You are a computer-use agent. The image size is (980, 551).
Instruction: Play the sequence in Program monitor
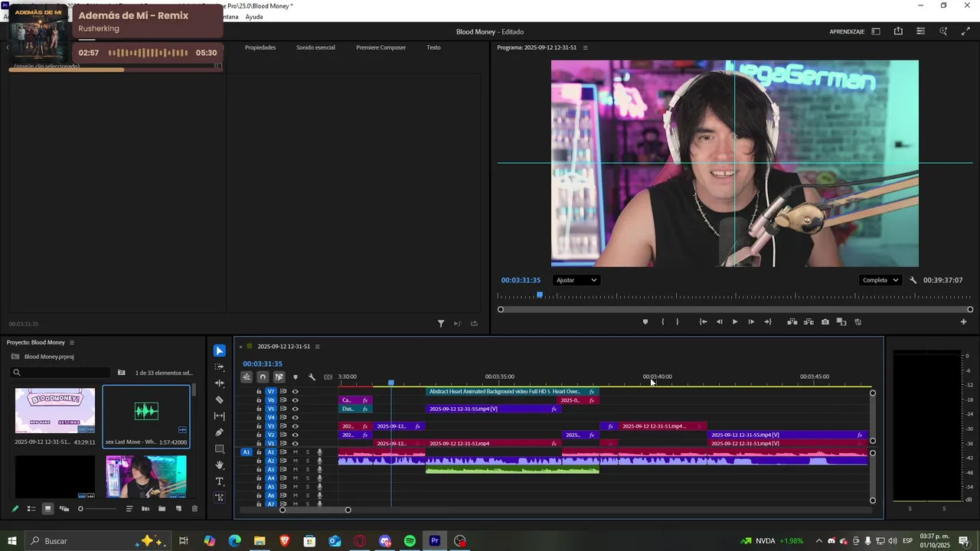pyautogui.click(x=735, y=322)
